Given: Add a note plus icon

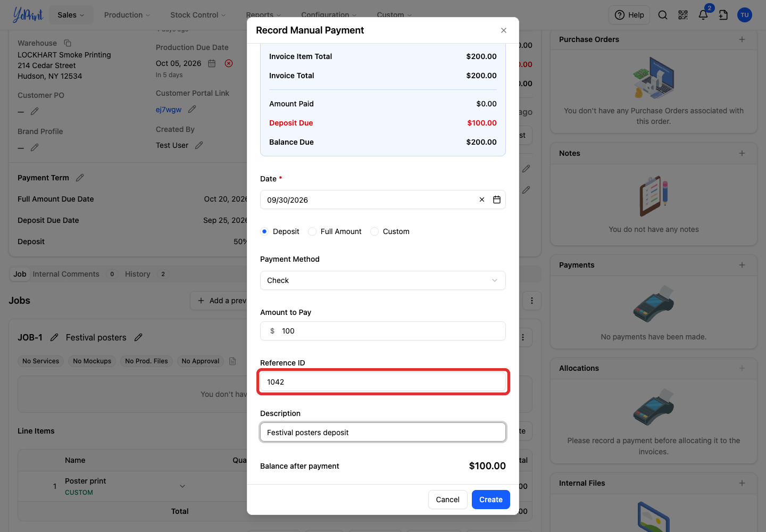Looking at the screenshot, I should pos(742,153).
